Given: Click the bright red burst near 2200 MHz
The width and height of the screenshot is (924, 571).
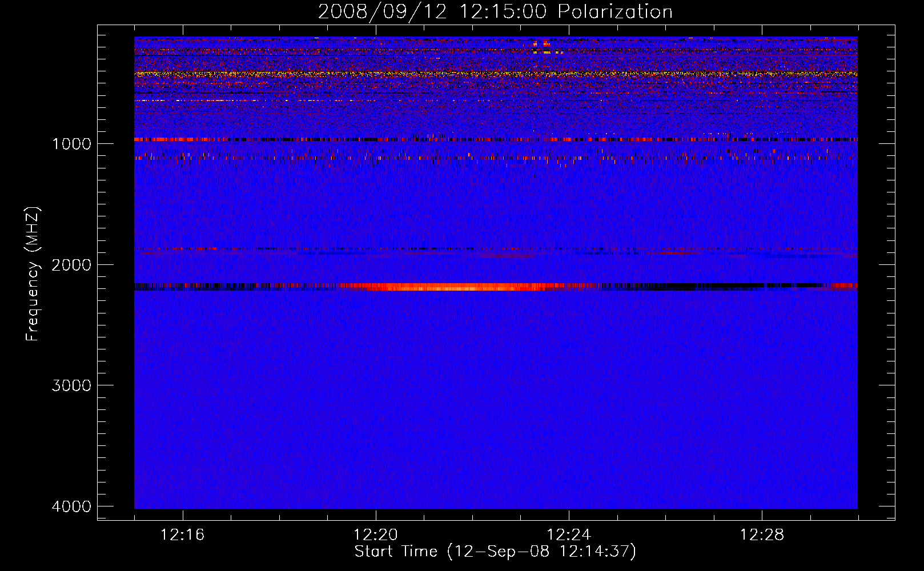Looking at the screenshot, I should point(451,287).
